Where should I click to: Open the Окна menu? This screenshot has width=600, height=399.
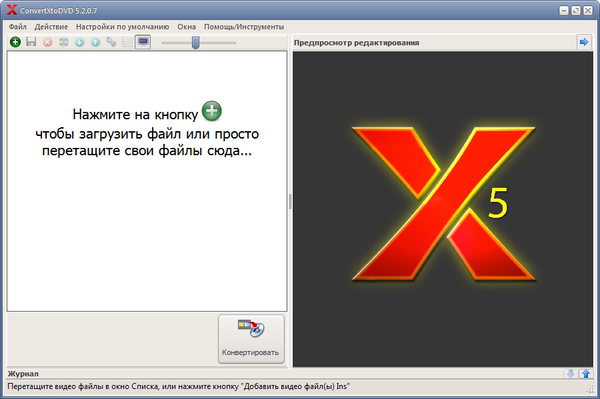click(186, 27)
